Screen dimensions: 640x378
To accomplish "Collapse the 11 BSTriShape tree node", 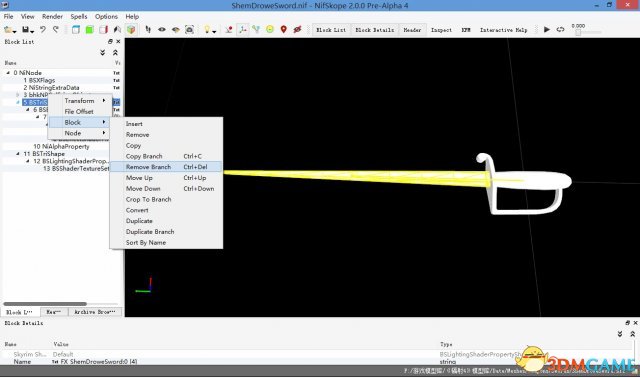I will coord(18,154).
